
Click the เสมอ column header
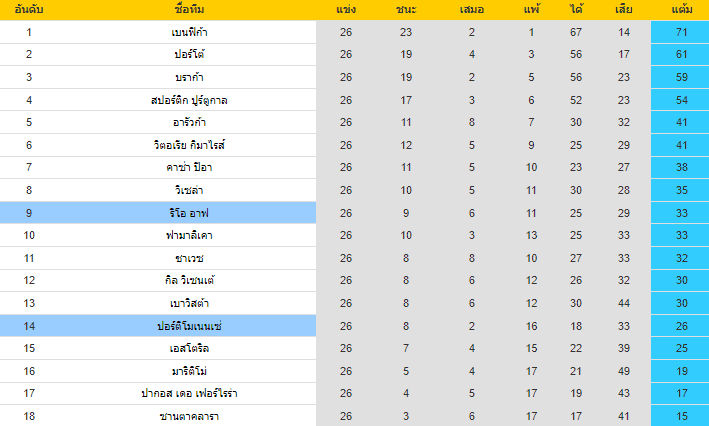[x=472, y=10]
